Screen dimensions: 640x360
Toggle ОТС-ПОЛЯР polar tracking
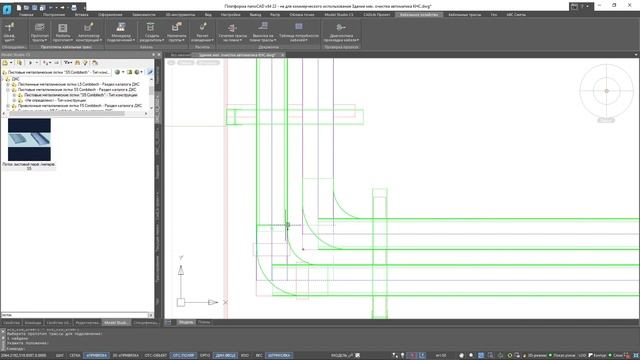click(x=183, y=356)
